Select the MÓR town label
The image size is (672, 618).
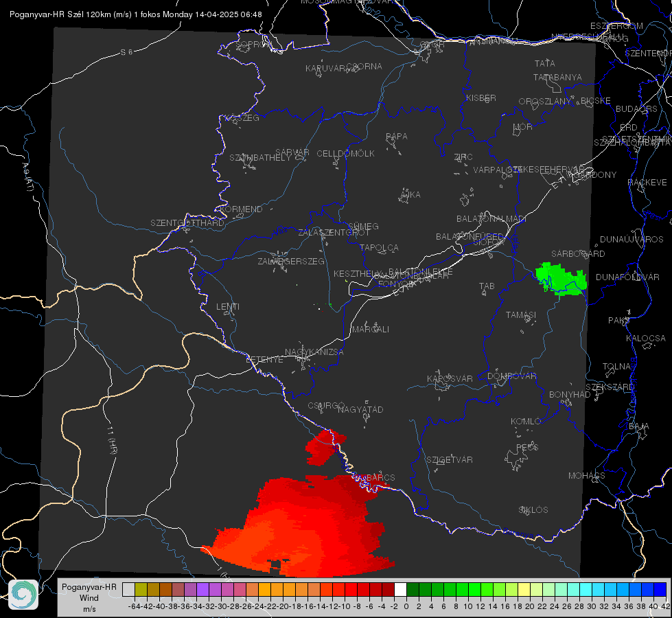523,127
